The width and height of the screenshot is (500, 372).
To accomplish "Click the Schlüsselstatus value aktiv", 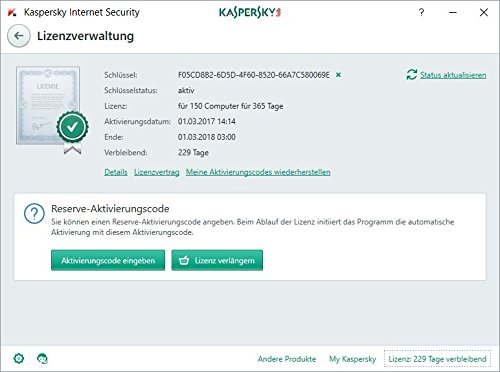I will (186, 90).
